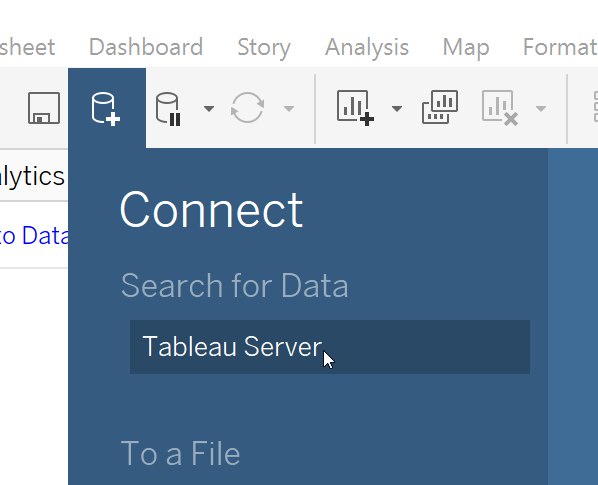The width and height of the screenshot is (598, 485).
Task: Click the New Worksheet chart icon
Action: coord(355,108)
